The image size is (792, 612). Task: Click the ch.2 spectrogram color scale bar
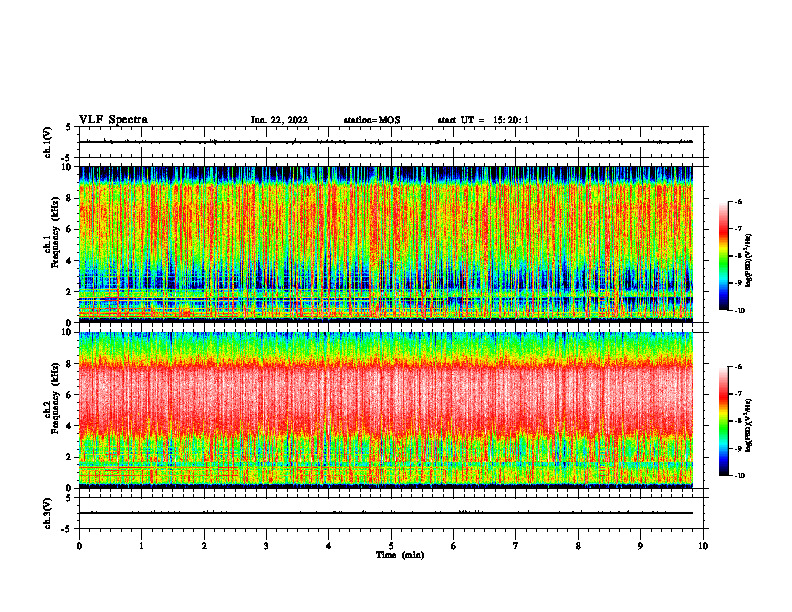pos(723,421)
